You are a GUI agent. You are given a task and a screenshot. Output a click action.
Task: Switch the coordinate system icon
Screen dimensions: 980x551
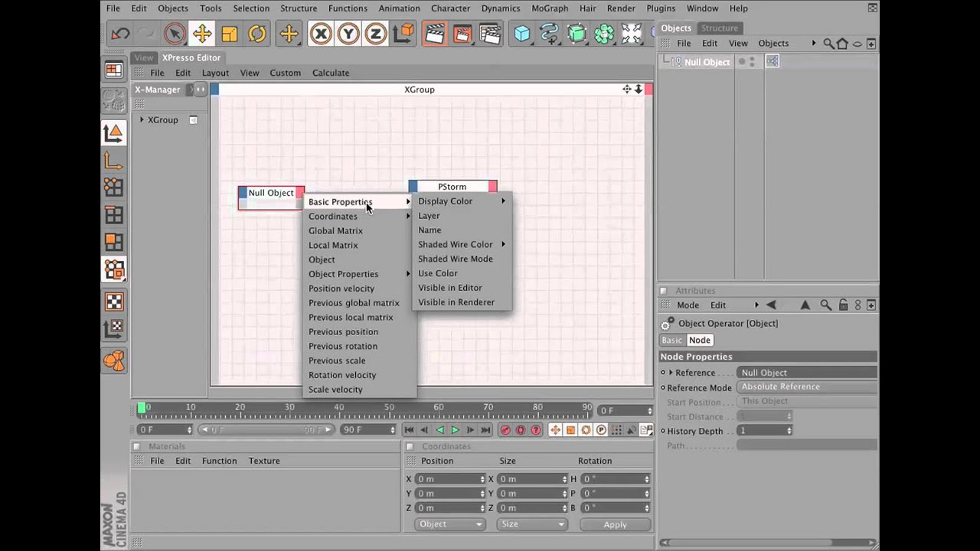point(404,34)
